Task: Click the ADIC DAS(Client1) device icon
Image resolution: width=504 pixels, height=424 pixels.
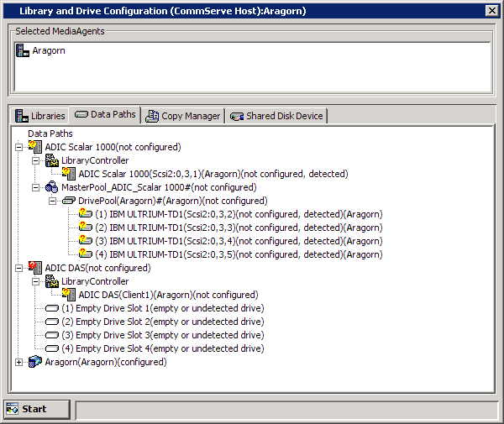Action: coord(69,295)
